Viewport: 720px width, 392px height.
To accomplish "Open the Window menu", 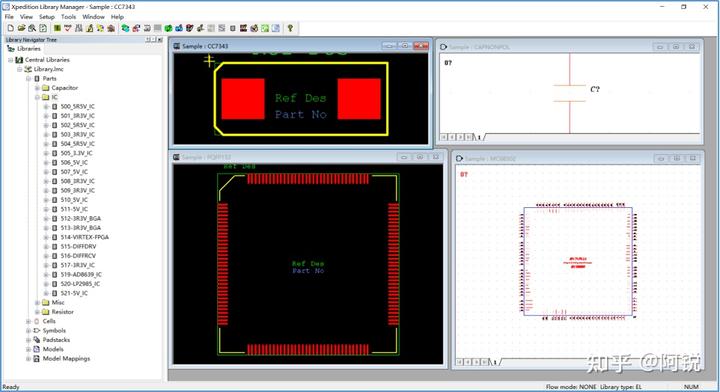I will tap(93, 17).
